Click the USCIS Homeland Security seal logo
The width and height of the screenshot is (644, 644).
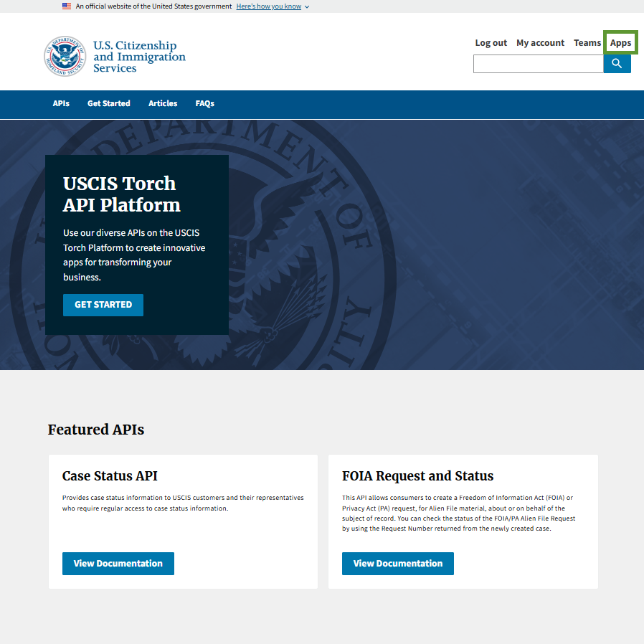pos(65,56)
